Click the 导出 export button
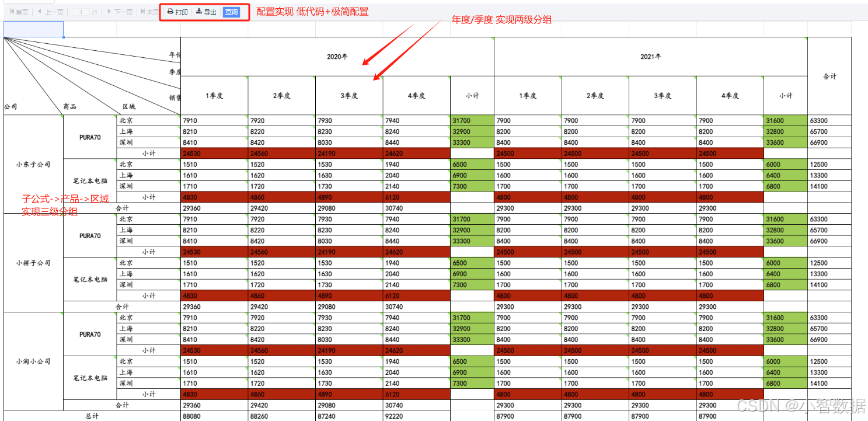Screen dimensions: 868x421 click(x=206, y=12)
